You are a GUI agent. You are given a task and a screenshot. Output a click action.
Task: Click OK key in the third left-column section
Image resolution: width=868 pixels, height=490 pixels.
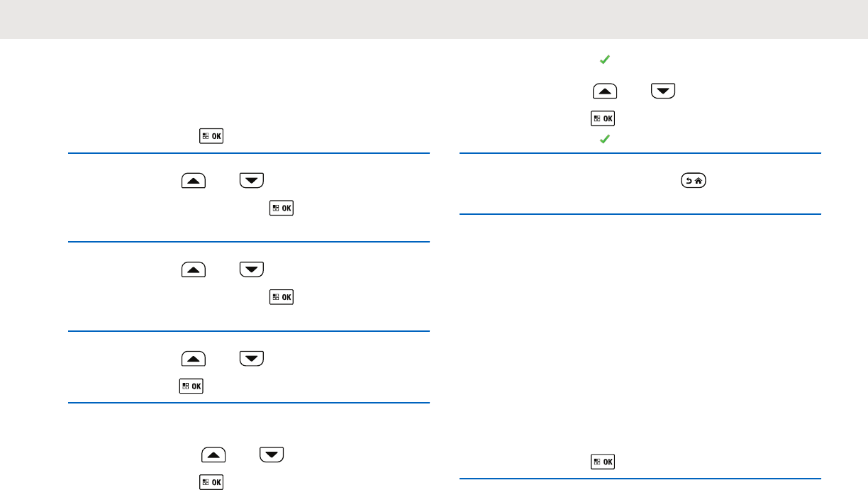(282, 296)
